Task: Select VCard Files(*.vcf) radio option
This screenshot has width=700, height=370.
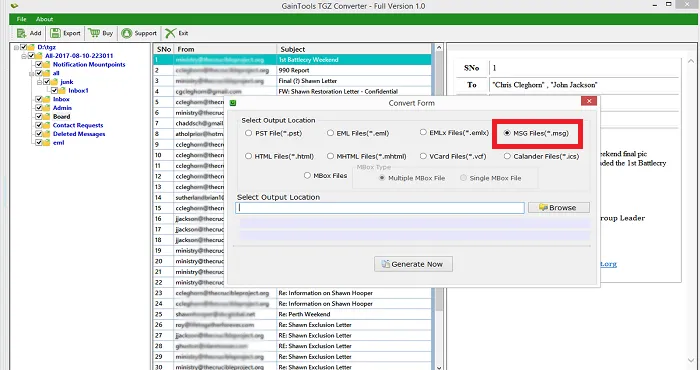Action: (423, 156)
